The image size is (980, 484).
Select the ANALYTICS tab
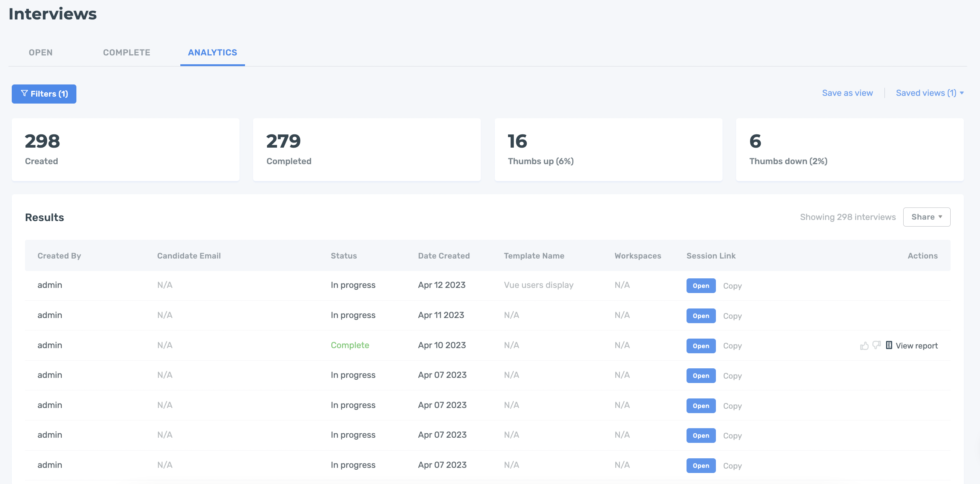point(212,53)
